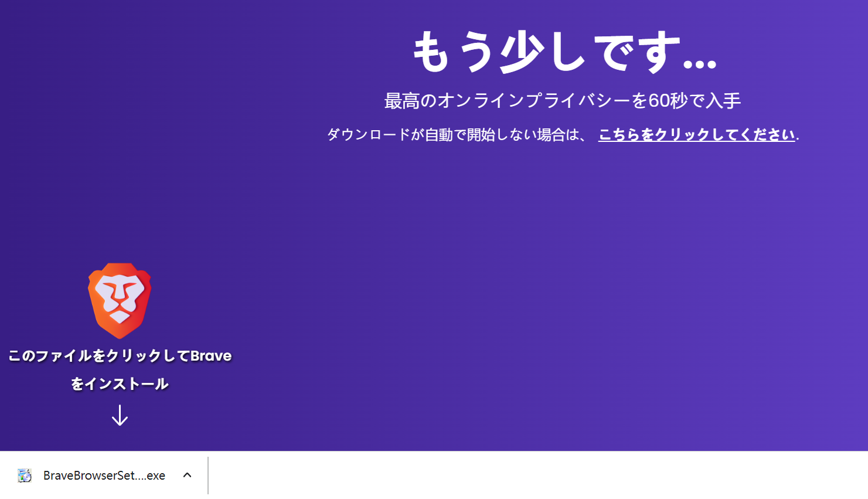Click the '最高のオンラインプライバシーを60秒で入手' subtitle
The image size is (868, 499).
[563, 101]
